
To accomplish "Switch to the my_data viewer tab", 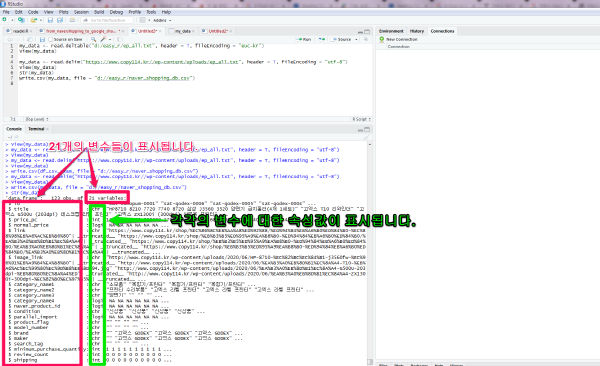I will [x=183, y=31].
